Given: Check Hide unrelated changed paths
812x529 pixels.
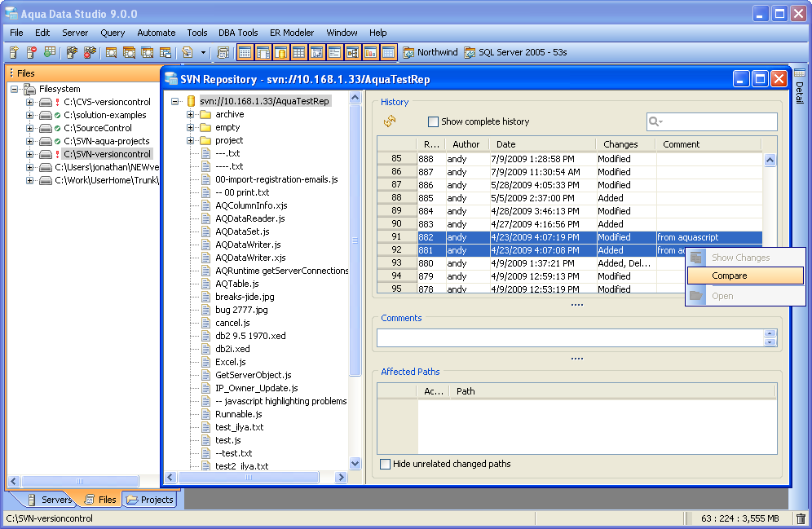Looking at the screenshot, I should click(x=386, y=465).
